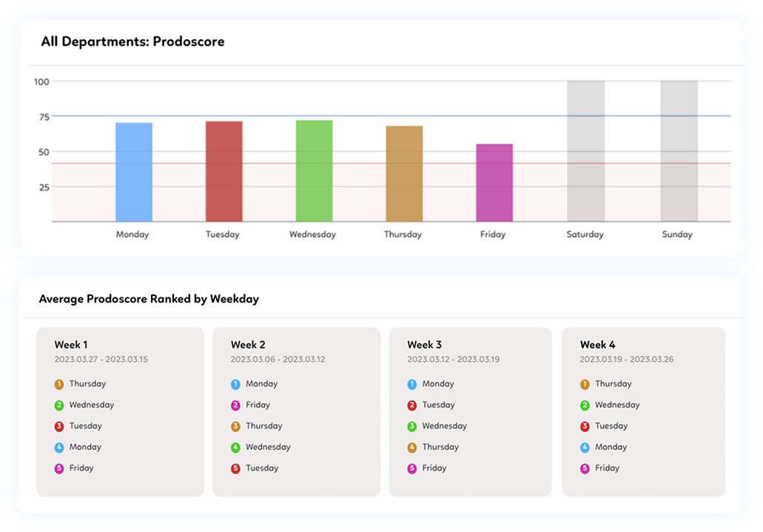Open the Week 1 card title

(x=71, y=345)
